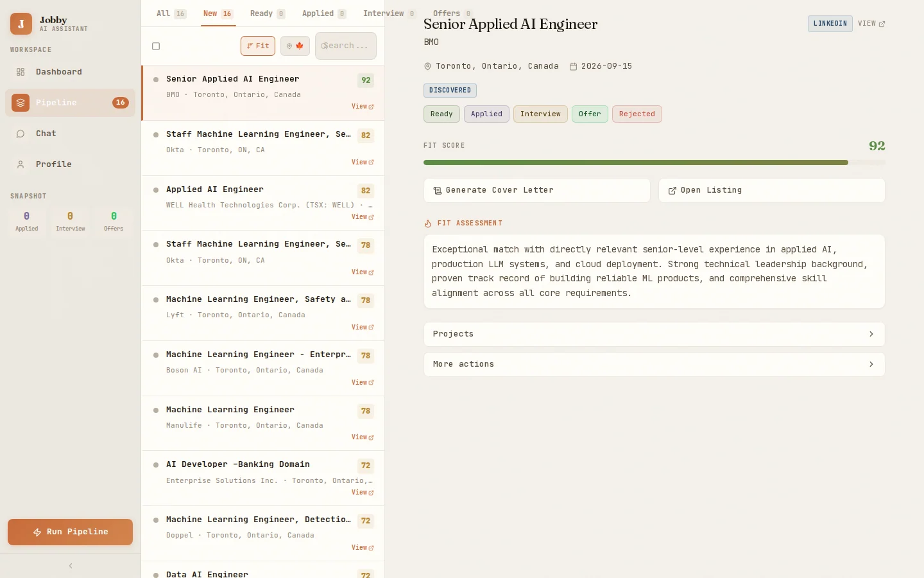Switch to the Applied tab
This screenshot has width=924, height=578.
click(x=324, y=13)
